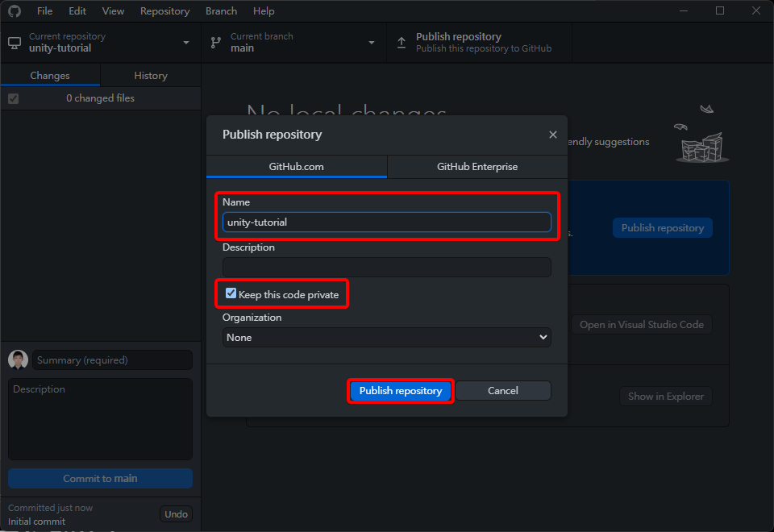
Task: Click the background Publish repository button in the blue panel
Action: click(663, 228)
